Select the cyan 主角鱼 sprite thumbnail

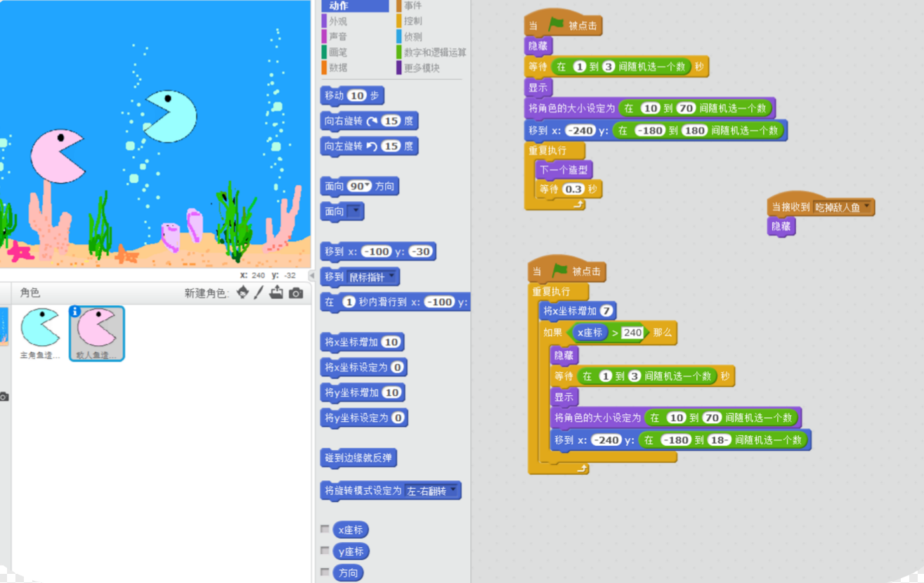[41, 329]
